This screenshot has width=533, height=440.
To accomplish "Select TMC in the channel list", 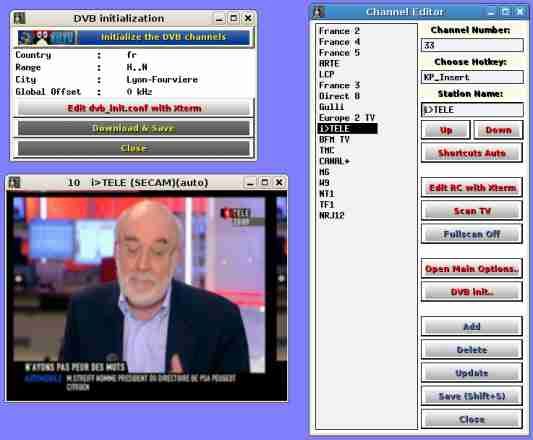I will point(327,150).
